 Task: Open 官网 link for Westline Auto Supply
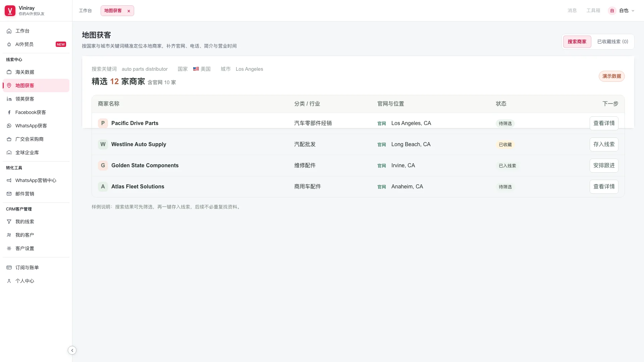click(x=382, y=144)
